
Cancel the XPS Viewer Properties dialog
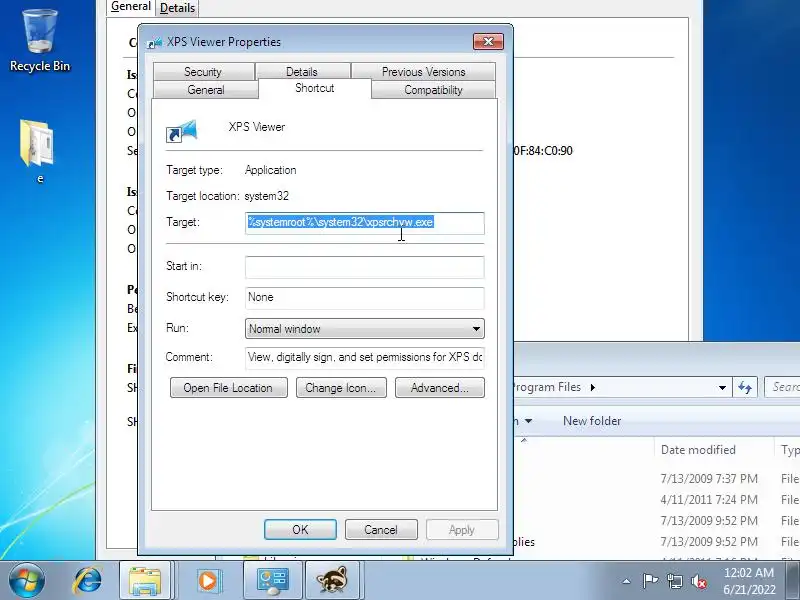click(381, 530)
